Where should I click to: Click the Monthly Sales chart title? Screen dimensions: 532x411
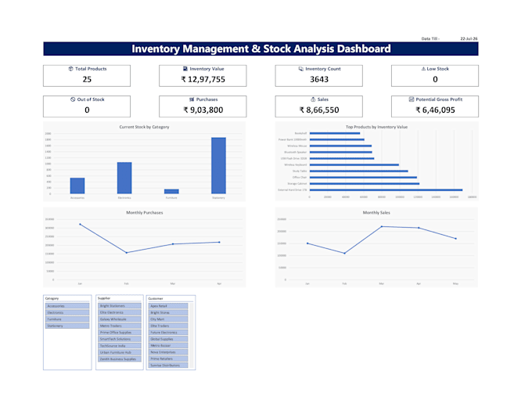click(376, 212)
